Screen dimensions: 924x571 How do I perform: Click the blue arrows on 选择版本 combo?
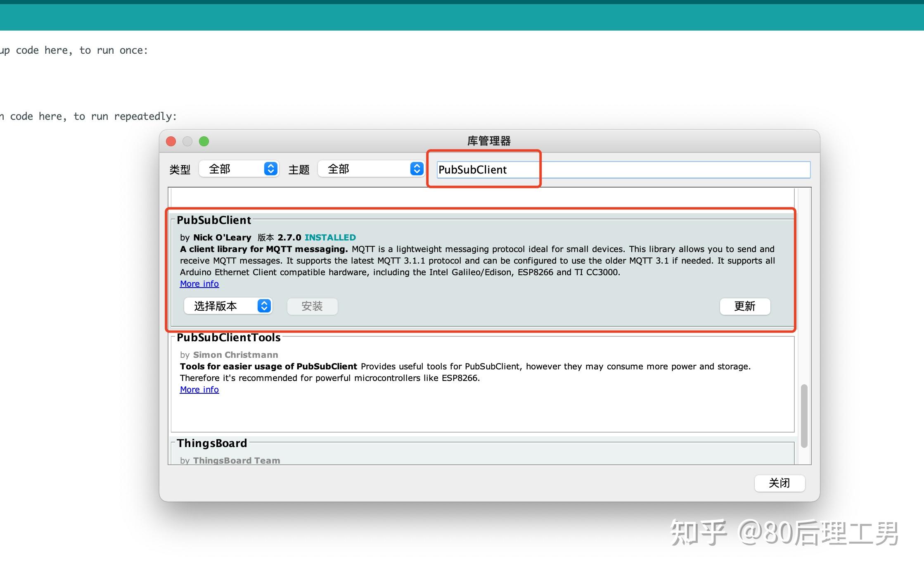point(264,306)
